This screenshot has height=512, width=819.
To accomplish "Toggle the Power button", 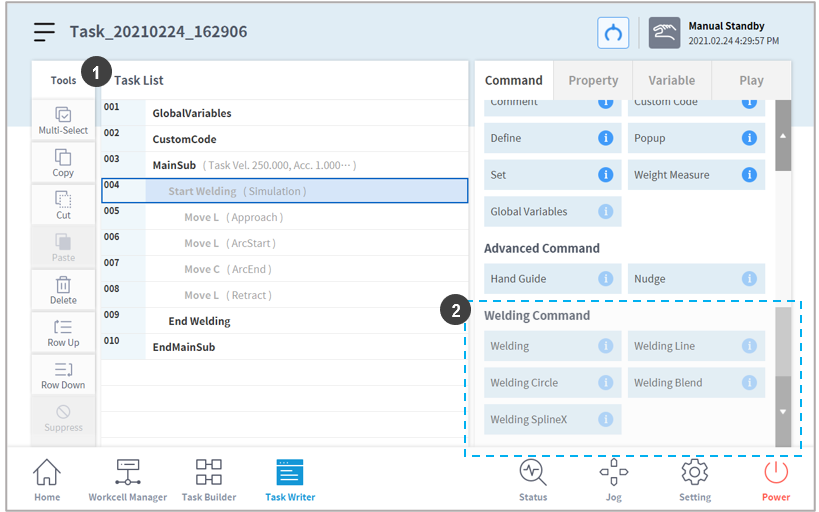I will 776,479.
